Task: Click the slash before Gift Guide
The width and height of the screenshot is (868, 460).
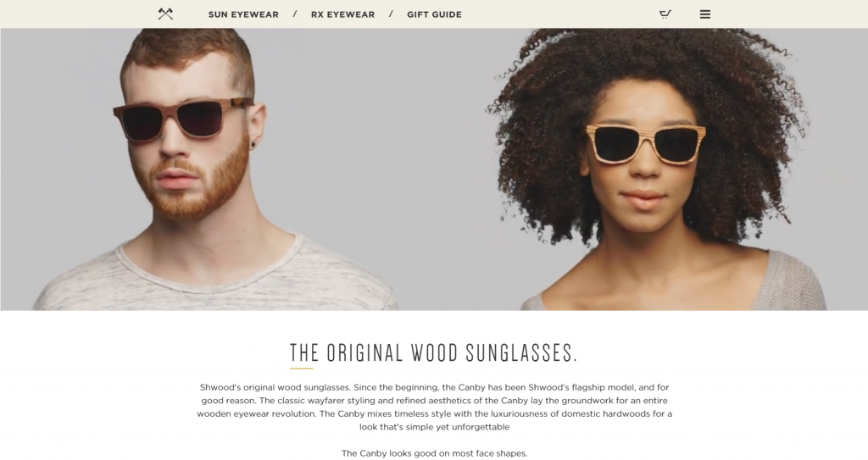Action: tap(391, 14)
